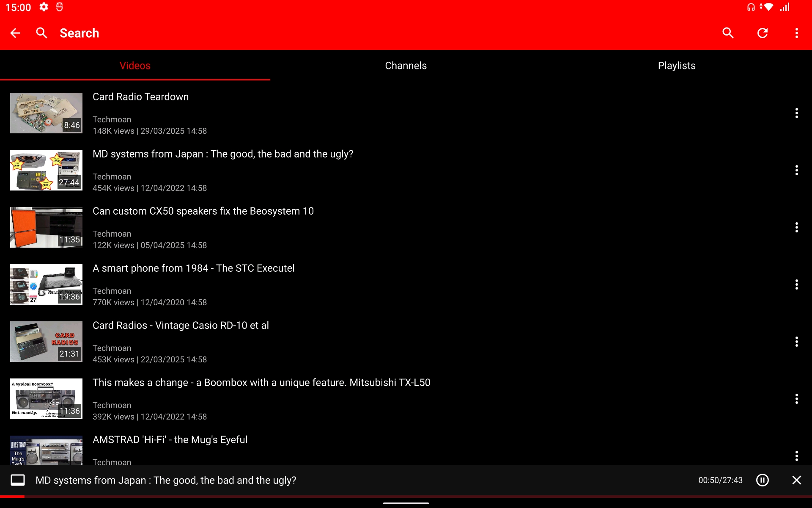The height and width of the screenshot is (508, 812).
Task: Tap the 11:35 orange speaker thumbnail
Action: click(46, 227)
